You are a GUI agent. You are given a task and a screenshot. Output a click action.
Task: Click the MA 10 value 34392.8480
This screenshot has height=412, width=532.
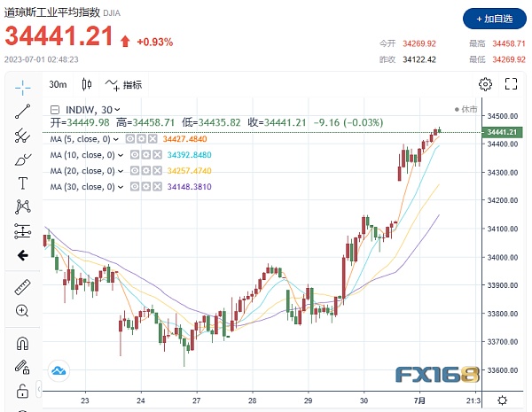click(189, 155)
